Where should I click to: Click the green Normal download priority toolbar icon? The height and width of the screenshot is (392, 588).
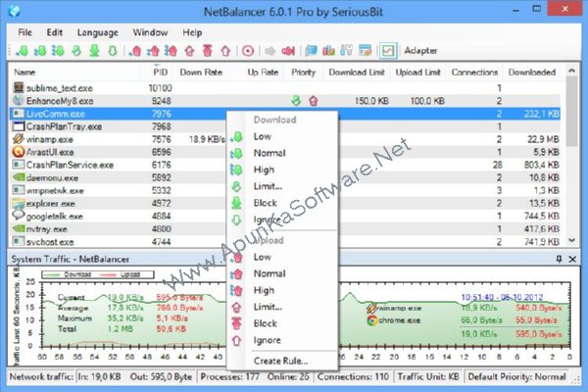point(40,51)
